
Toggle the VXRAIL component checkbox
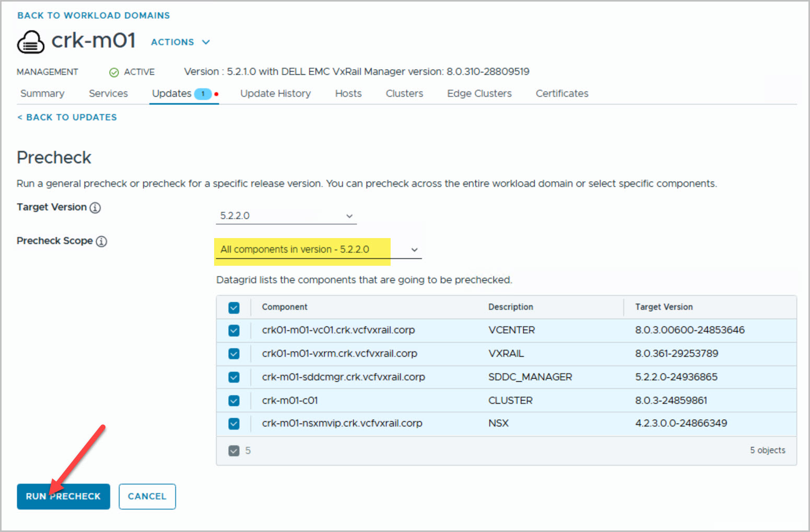[234, 354]
